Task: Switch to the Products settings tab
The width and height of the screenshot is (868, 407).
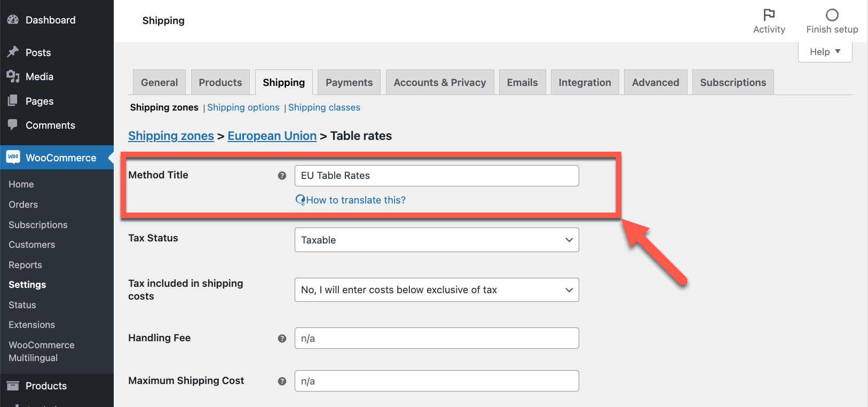Action: (x=220, y=82)
